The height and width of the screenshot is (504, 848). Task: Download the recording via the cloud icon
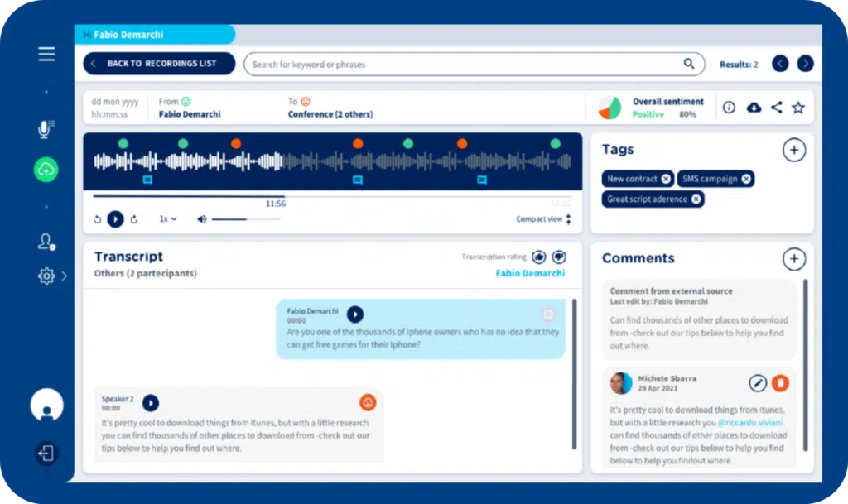pyautogui.click(x=754, y=107)
